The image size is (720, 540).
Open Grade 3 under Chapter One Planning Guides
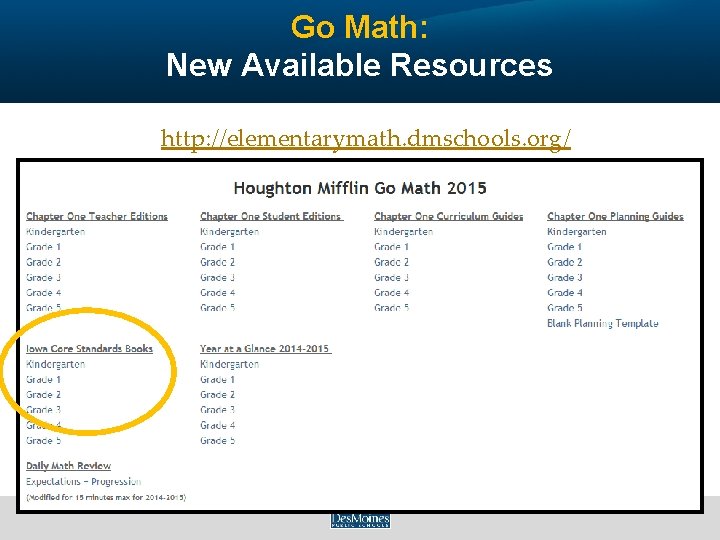click(565, 277)
